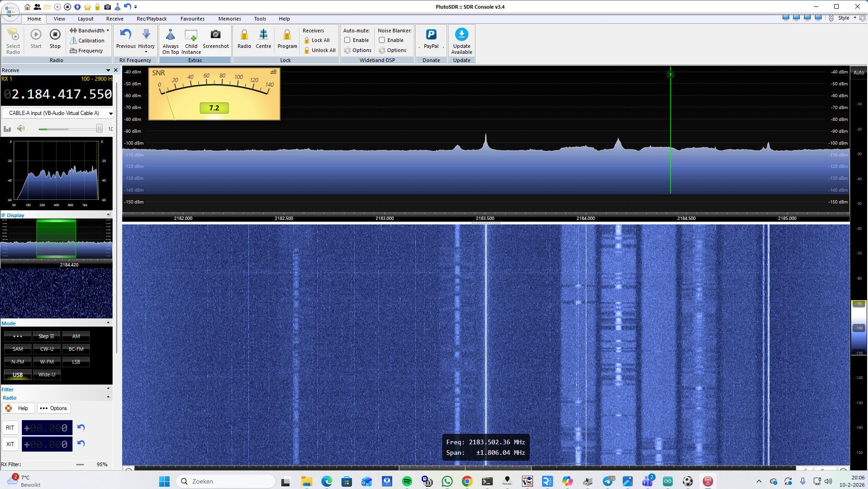Click the volume slider in Receive panel
868x489 pixels.
(68, 129)
